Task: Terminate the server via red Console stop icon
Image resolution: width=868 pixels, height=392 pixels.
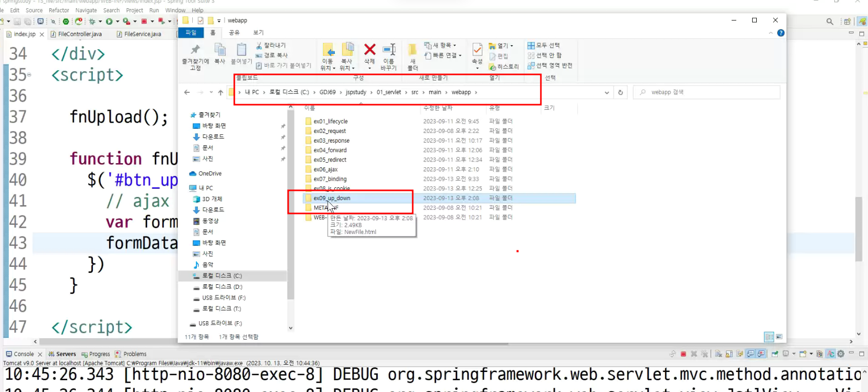Action: coord(683,354)
